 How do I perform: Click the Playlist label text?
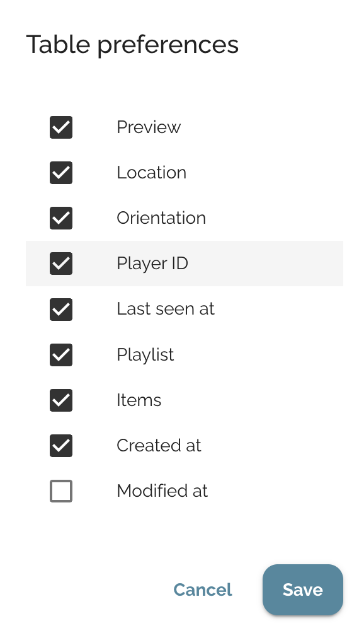[x=145, y=355]
